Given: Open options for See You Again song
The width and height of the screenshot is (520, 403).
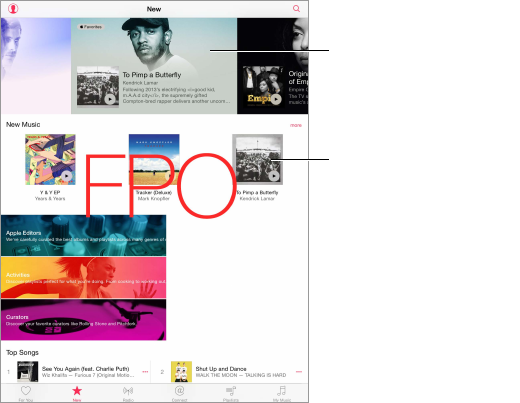Looking at the screenshot, I should [145, 371].
